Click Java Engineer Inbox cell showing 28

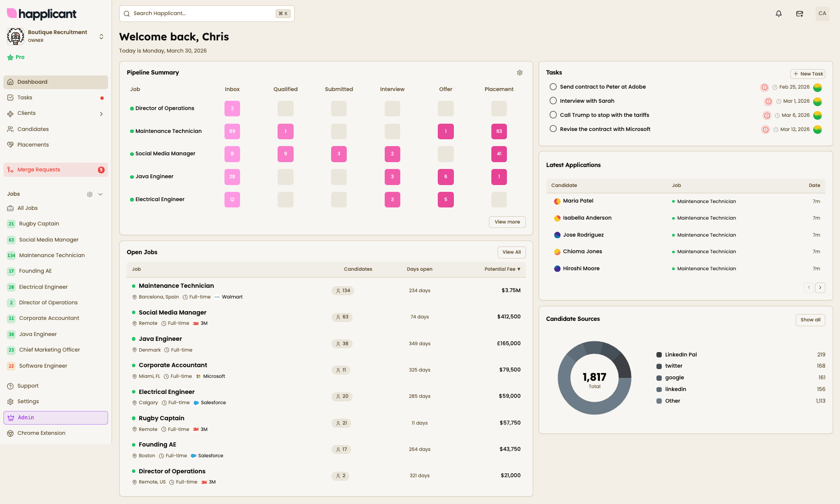pyautogui.click(x=232, y=177)
